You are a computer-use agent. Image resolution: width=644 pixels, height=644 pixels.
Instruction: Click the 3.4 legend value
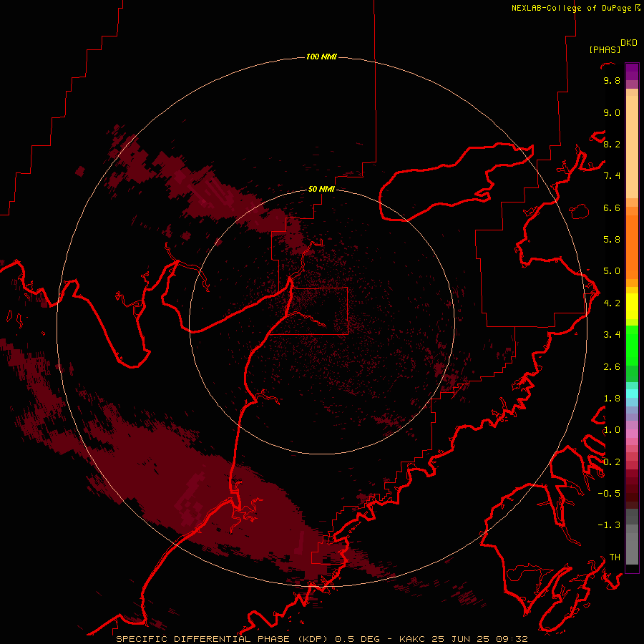click(x=612, y=335)
